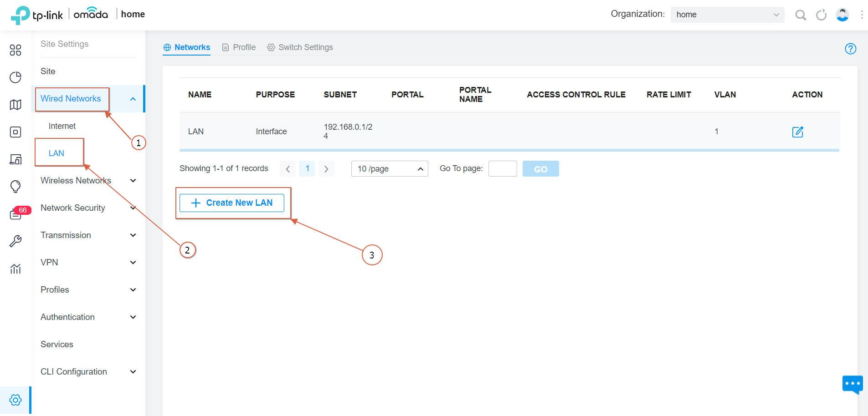Expand the CLI Configuration section

[x=133, y=372]
